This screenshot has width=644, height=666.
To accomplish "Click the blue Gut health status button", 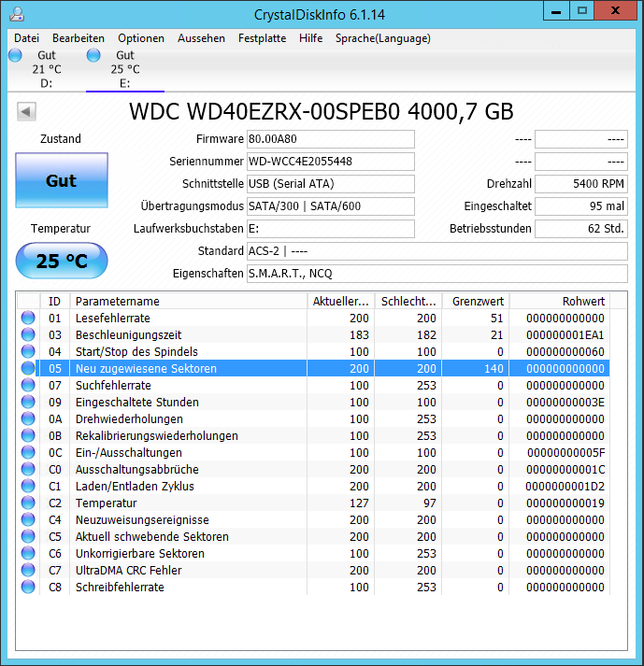I will (x=62, y=180).
